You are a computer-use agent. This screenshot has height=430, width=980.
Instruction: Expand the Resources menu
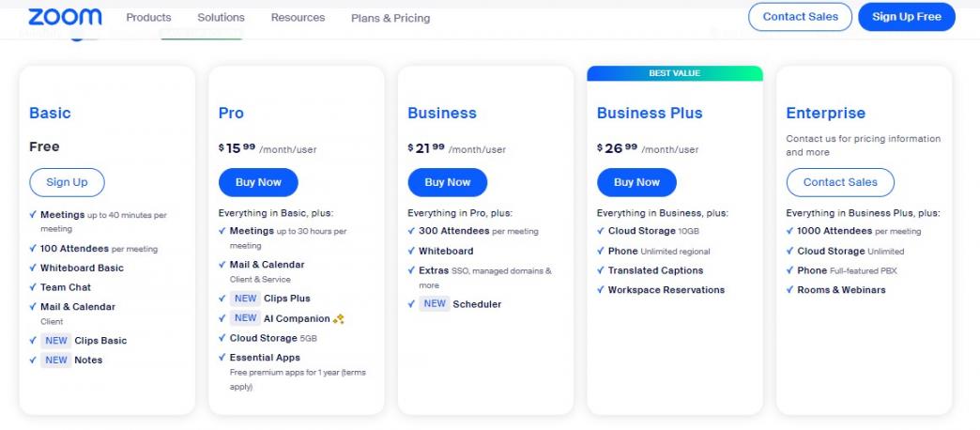298,18
